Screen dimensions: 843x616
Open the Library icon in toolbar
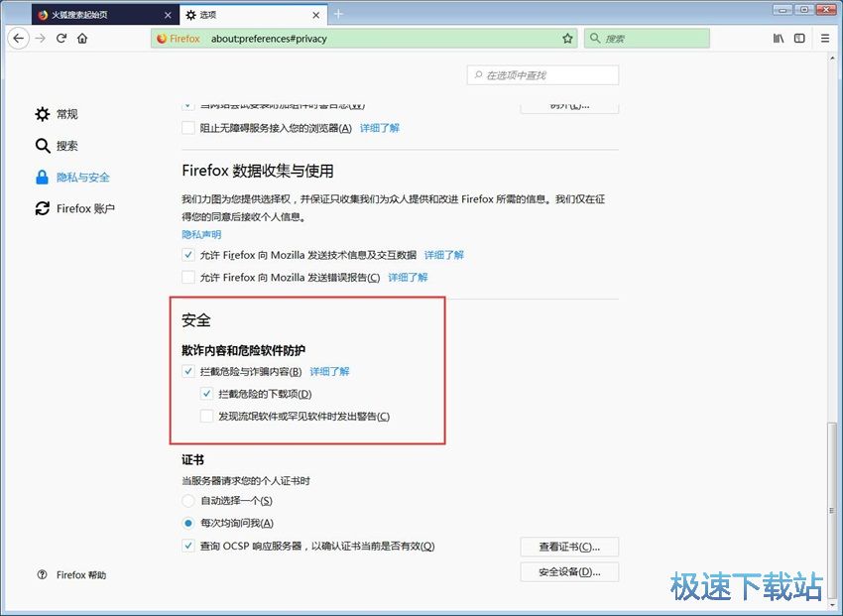778,38
